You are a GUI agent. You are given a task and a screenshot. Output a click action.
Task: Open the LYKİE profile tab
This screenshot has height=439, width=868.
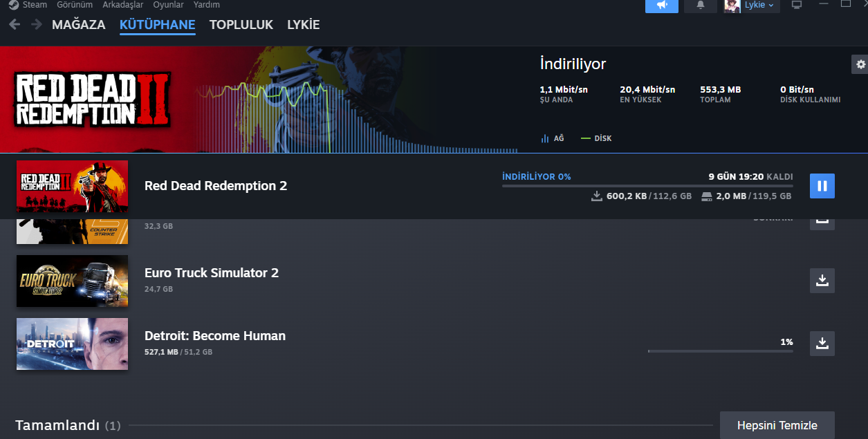click(304, 25)
